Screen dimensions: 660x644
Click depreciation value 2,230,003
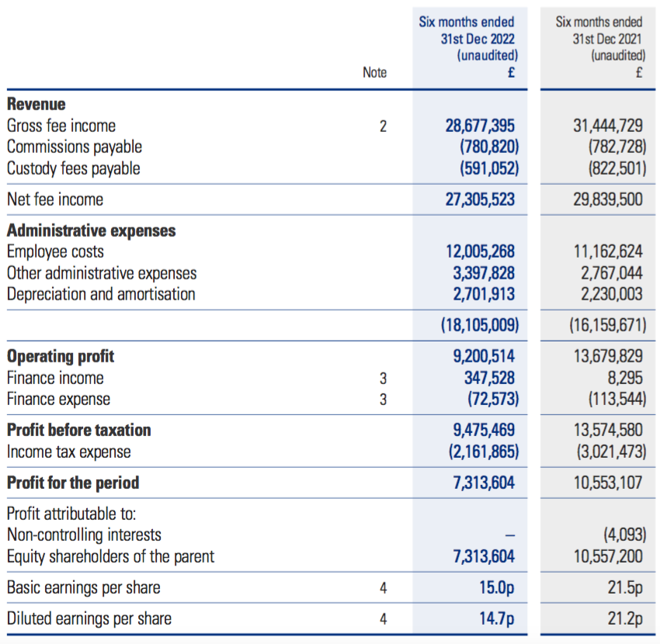click(x=612, y=294)
